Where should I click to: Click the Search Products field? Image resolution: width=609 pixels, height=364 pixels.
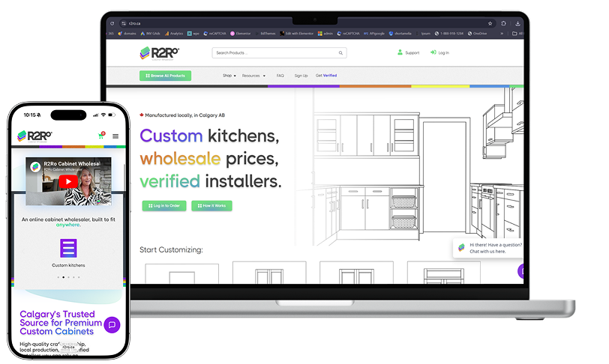(x=279, y=52)
